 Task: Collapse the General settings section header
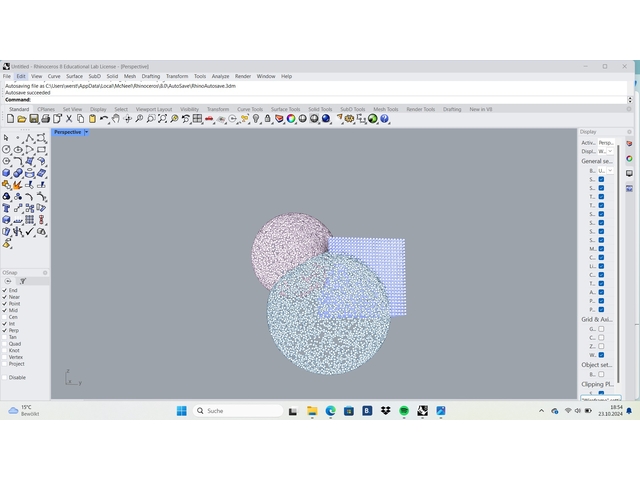point(597,161)
